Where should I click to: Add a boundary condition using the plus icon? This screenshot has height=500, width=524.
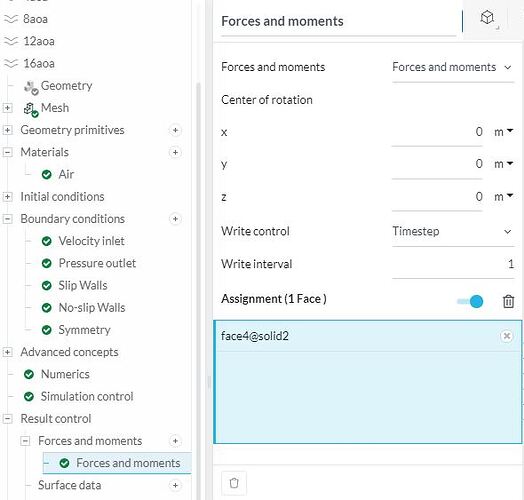(x=175, y=219)
